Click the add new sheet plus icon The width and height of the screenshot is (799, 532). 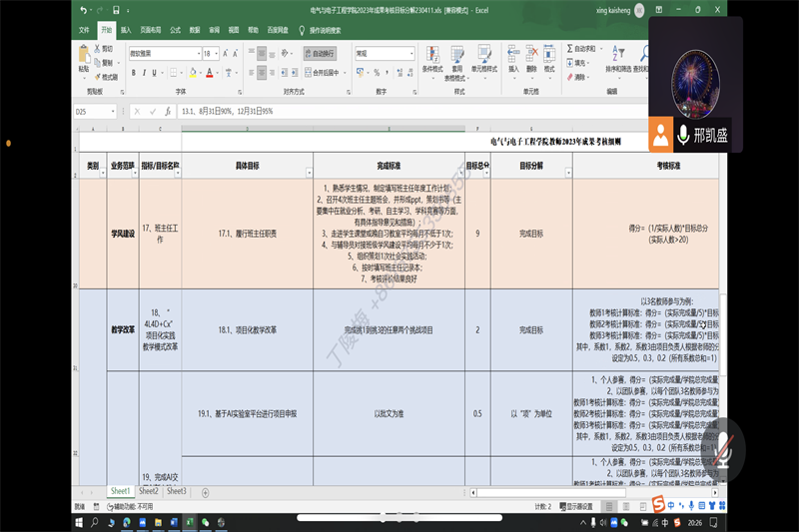[x=206, y=492]
